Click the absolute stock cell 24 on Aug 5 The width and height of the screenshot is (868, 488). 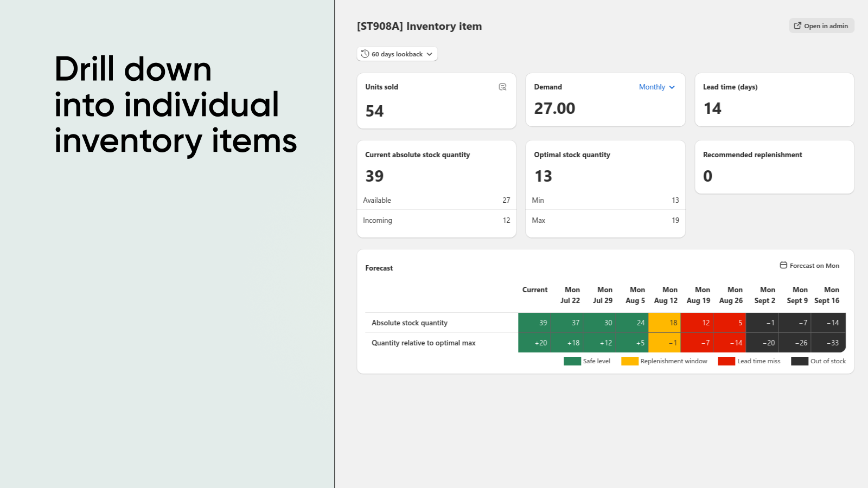pos(632,323)
